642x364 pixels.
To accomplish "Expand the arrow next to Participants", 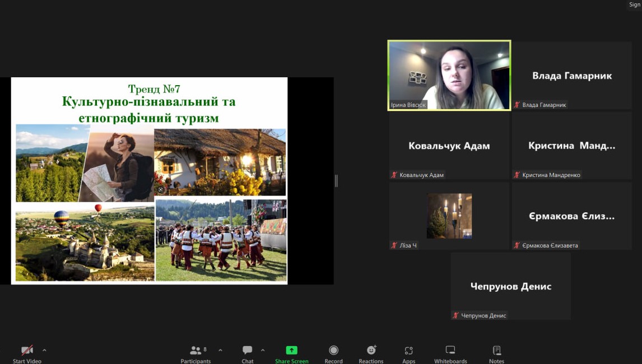I will pyautogui.click(x=220, y=351).
